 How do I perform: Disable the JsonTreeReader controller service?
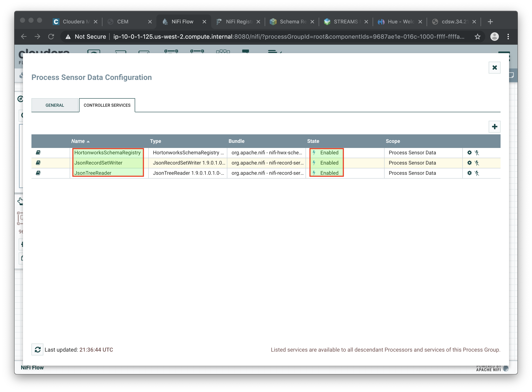[477, 173]
